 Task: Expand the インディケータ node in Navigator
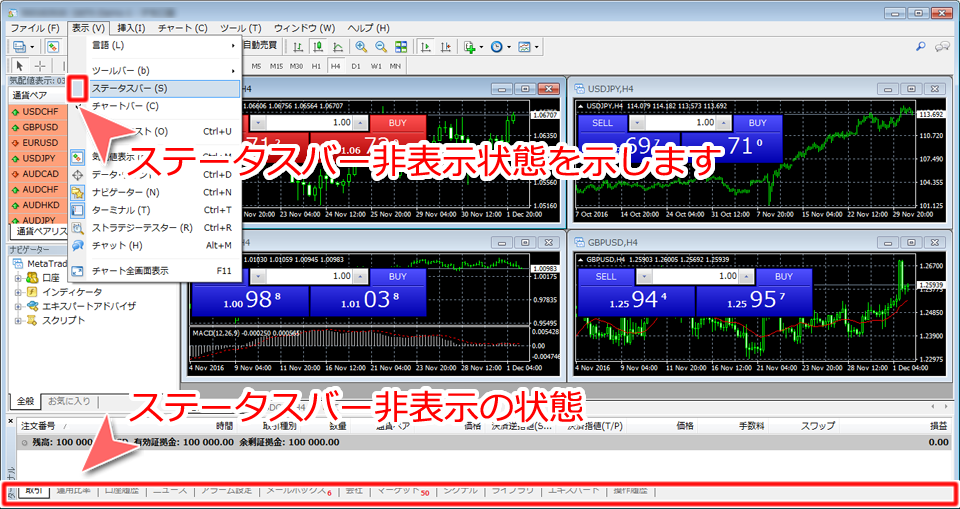pyautogui.click(x=18, y=292)
